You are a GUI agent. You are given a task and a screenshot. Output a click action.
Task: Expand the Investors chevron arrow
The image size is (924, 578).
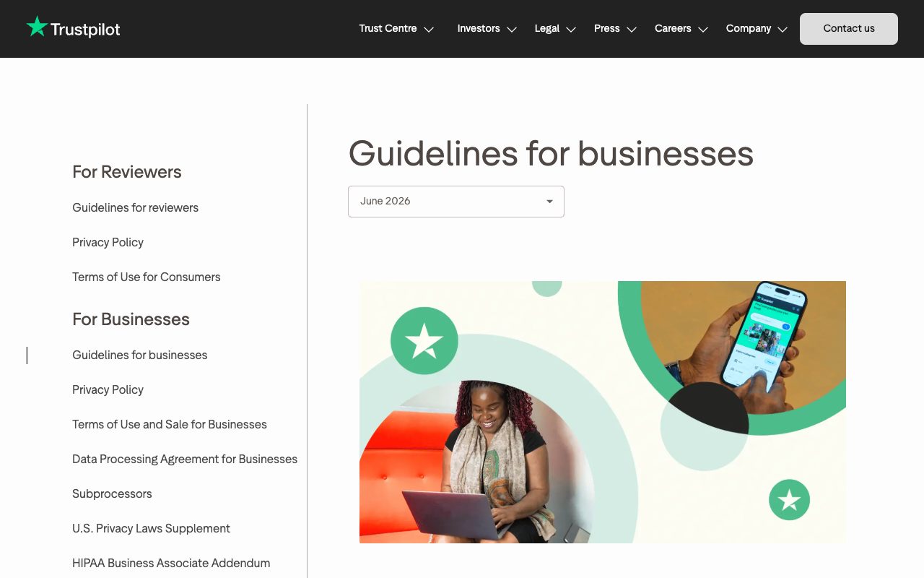click(x=512, y=30)
